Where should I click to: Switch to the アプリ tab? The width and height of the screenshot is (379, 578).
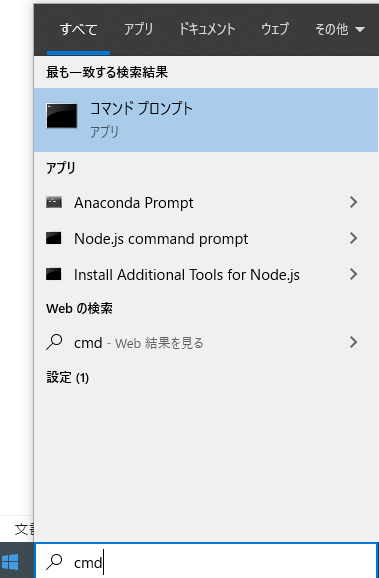coord(139,29)
